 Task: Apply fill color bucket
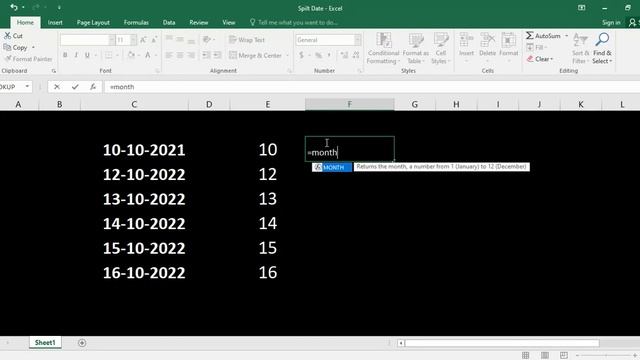[131, 55]
